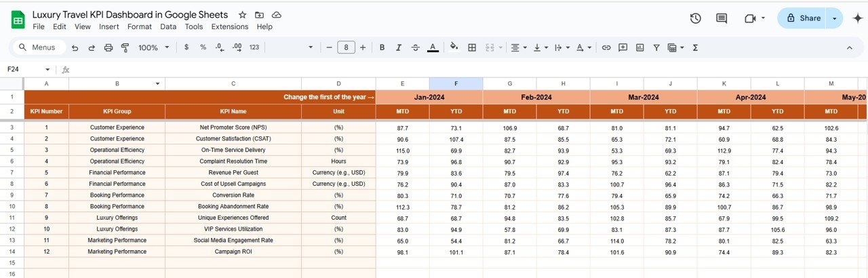Open the borders tool

coord(472,47)
